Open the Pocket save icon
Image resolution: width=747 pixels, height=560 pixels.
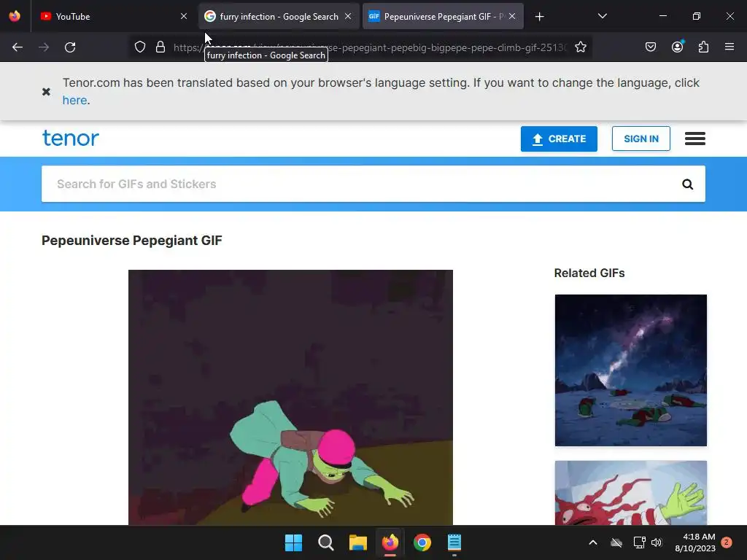tap(651, 47)
